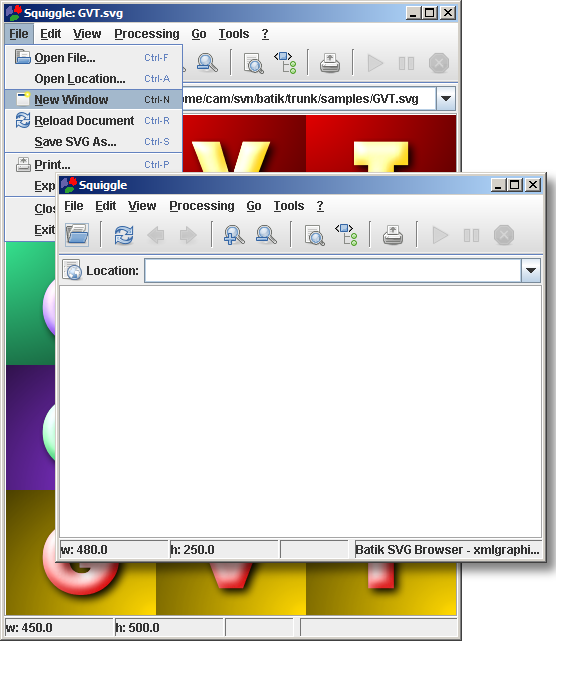Open Processing menu in GVT.svg window
The image size is (580, 698).
(x=147, y=34)
